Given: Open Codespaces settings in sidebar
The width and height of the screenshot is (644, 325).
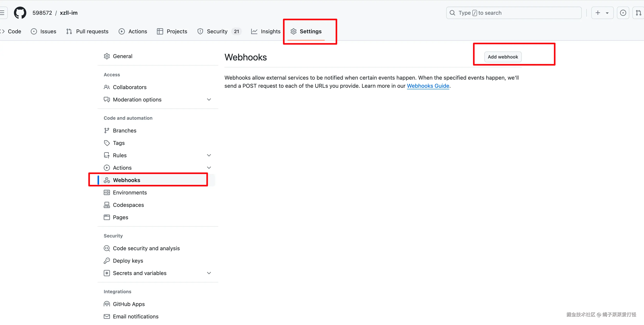Looking at the screenshot, I should coord(128,205).
